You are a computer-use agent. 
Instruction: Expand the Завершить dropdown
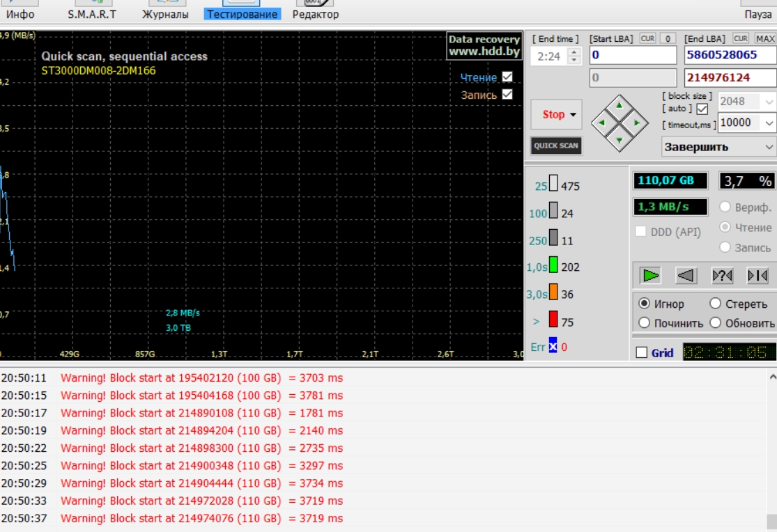[x=769, y=147]
